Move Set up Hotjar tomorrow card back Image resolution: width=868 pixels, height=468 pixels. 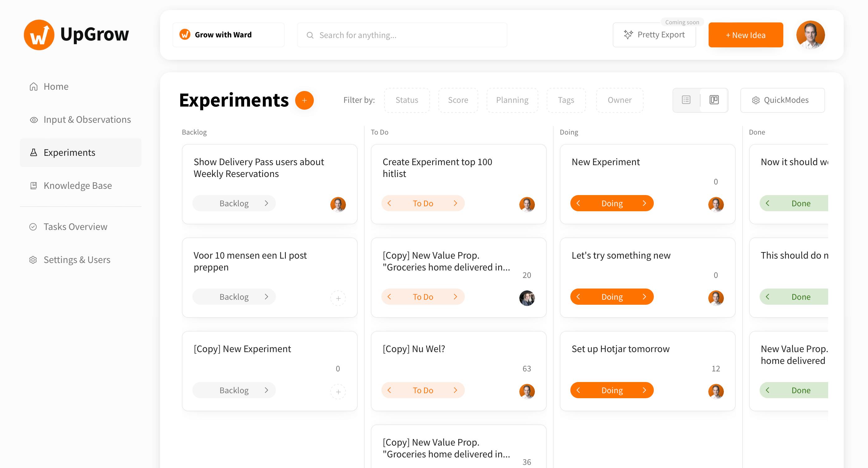click(578, 390)
